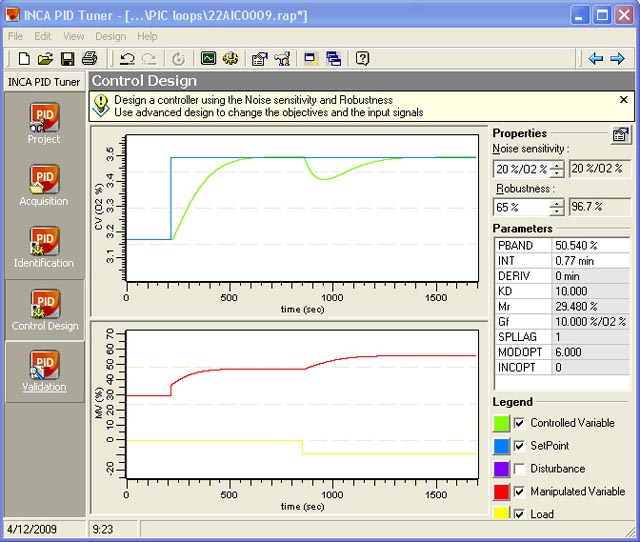Viewport: 640px width, 542px height.
Task: Save the project with the floppy disk icon
Action: (68, 59)
